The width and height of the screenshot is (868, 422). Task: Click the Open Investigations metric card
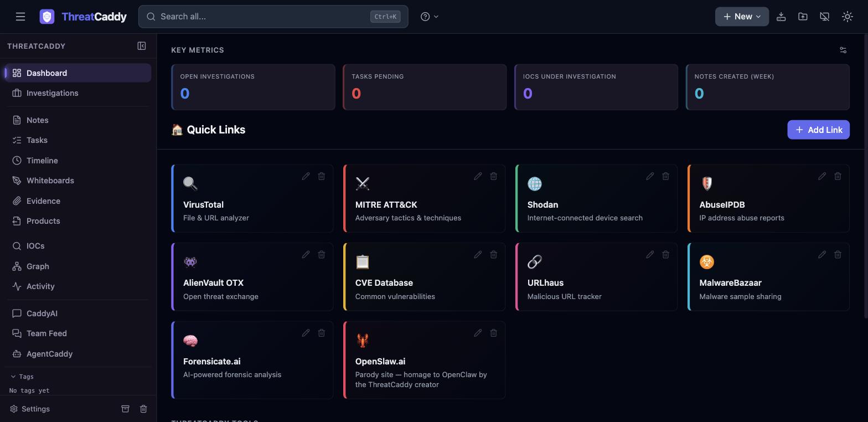(253, 87)
